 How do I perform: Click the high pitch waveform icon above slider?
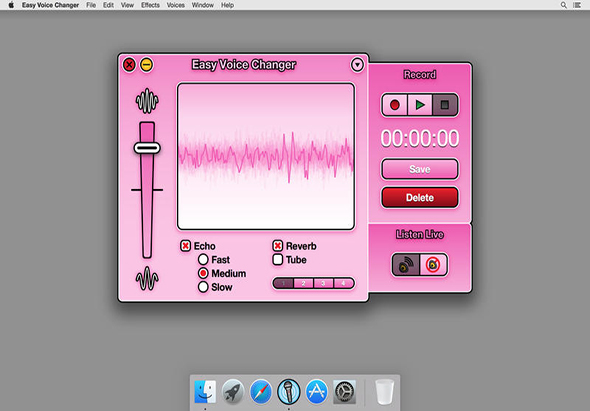tap(147, 101)
